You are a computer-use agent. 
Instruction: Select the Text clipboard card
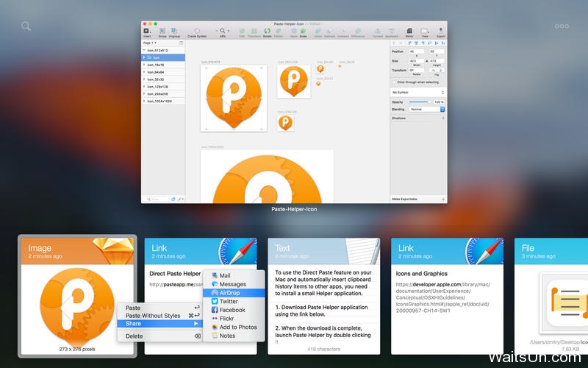click(323, 297)
